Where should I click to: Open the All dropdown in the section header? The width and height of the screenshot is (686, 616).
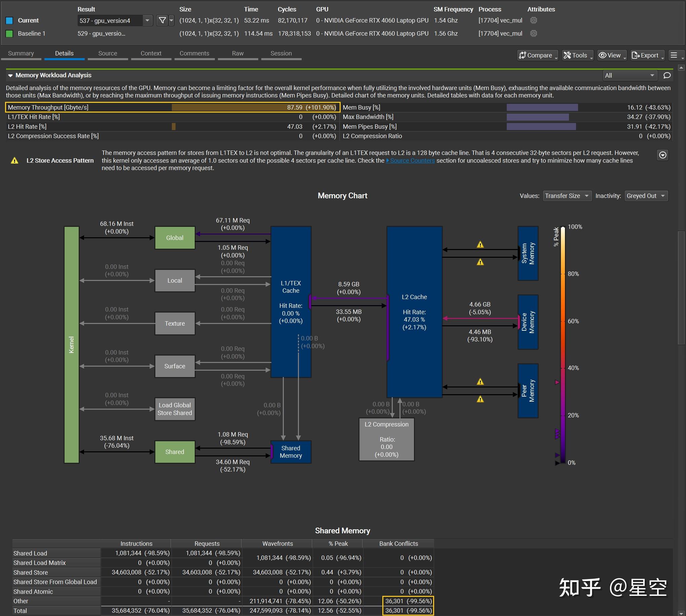630,76
